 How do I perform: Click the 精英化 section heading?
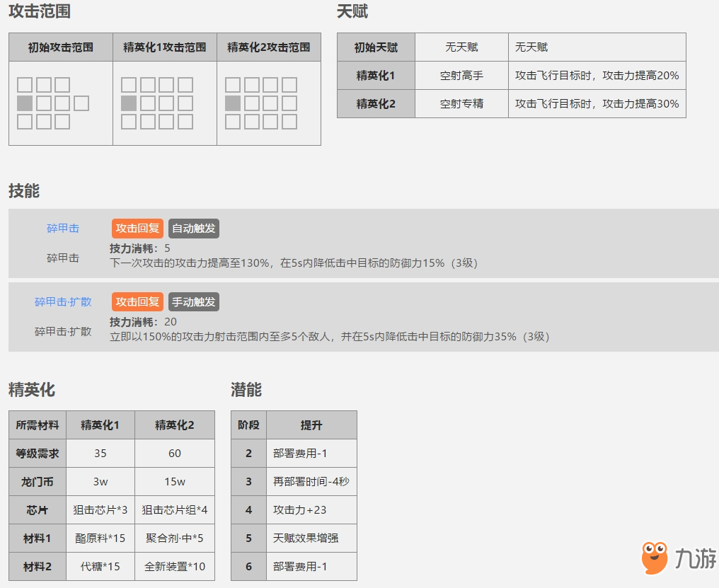coord(32,390)
